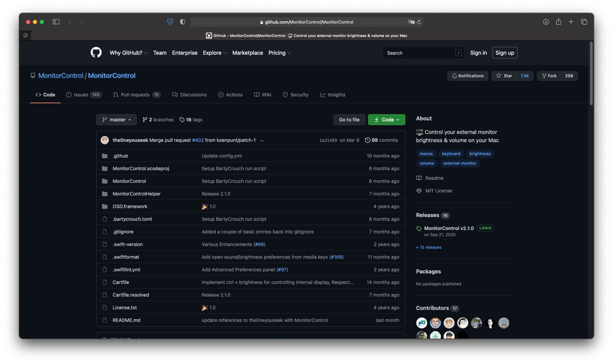
Task: Click Go to file button
Action: coord(349,120)
